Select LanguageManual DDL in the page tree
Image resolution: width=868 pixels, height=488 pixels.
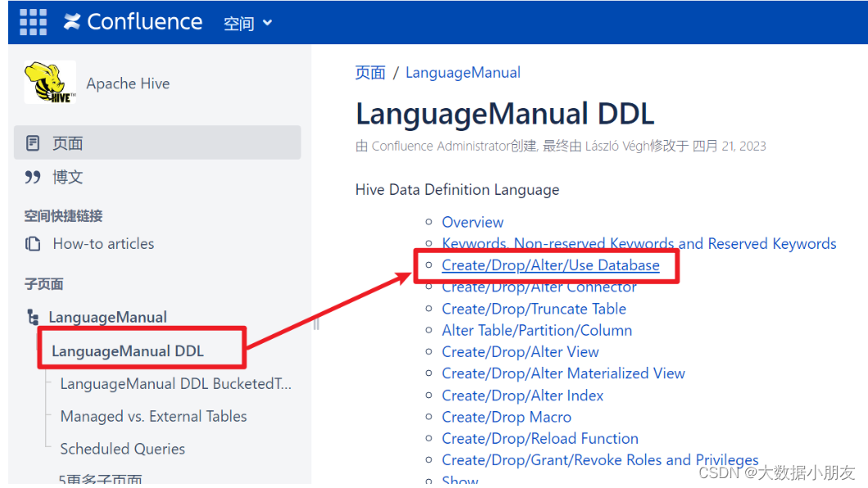(x=128, y=351)
